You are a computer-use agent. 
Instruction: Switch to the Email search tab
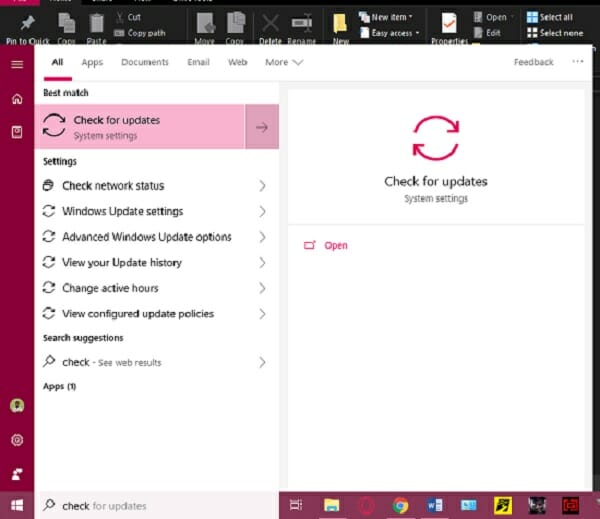click(x=198, y=62)
